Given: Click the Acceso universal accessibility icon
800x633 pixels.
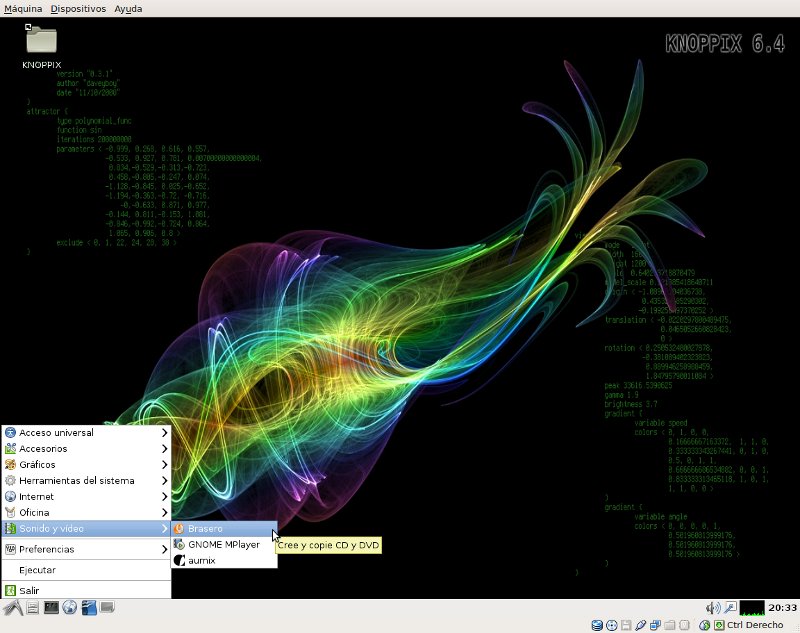Looking at the screenshot, I should (10, 433).
